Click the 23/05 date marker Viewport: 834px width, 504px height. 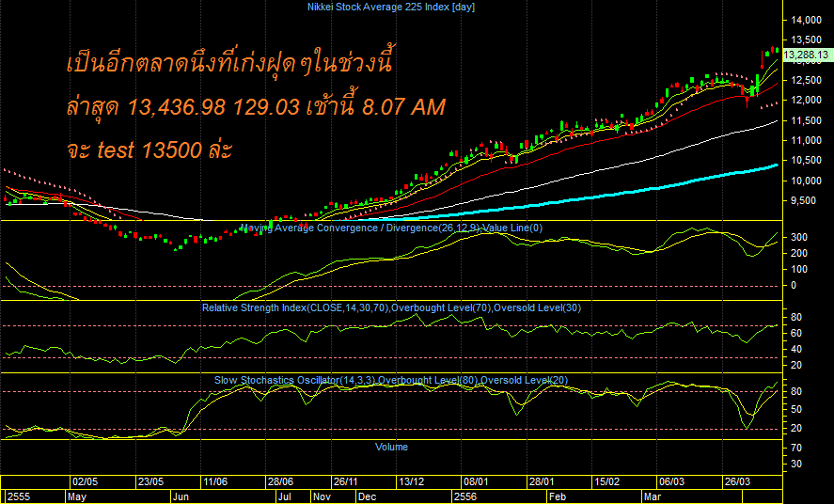150,482
